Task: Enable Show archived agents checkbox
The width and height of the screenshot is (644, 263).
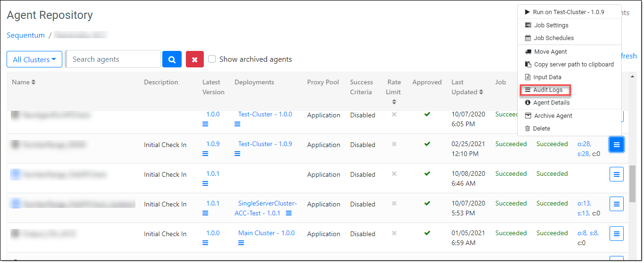Action: pyautogui.click(x=212, y=59)
